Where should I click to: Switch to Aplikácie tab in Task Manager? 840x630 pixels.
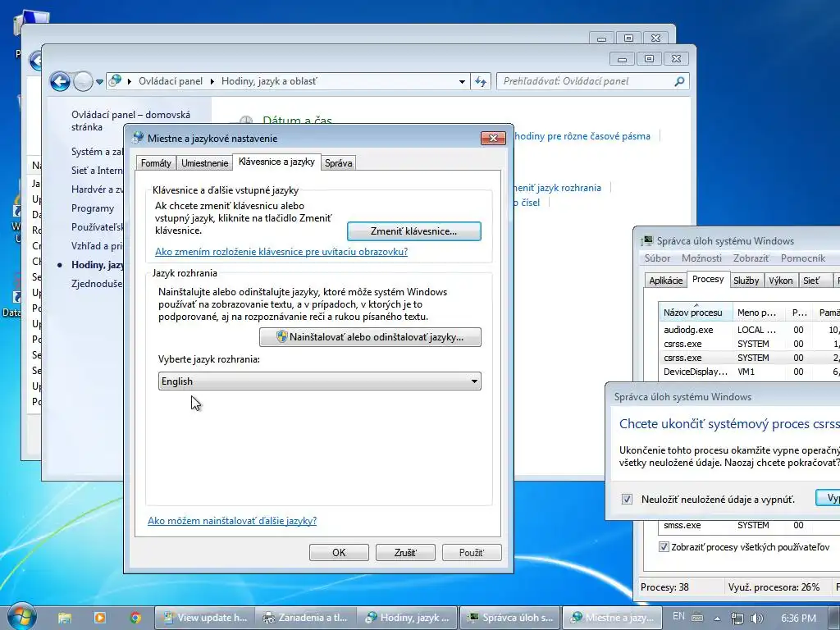point(666,281)
